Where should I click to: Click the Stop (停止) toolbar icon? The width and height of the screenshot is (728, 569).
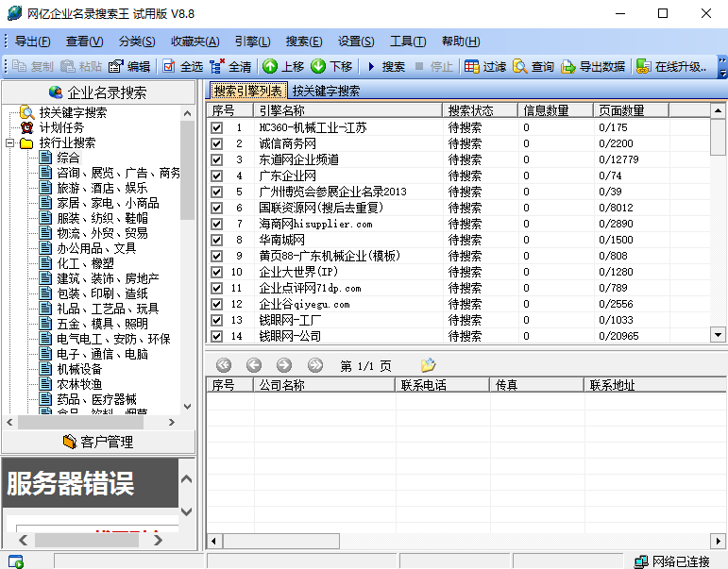pos(419,66)
